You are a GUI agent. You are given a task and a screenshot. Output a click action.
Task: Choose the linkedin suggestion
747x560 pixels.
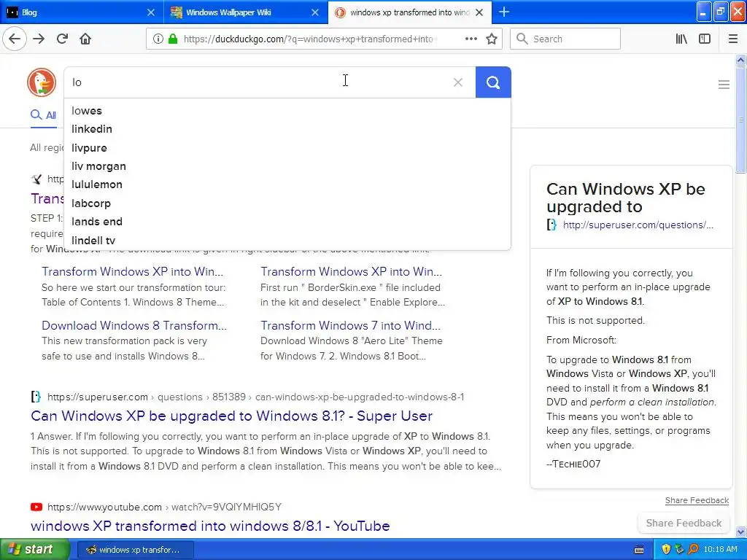tap(287, 129)
